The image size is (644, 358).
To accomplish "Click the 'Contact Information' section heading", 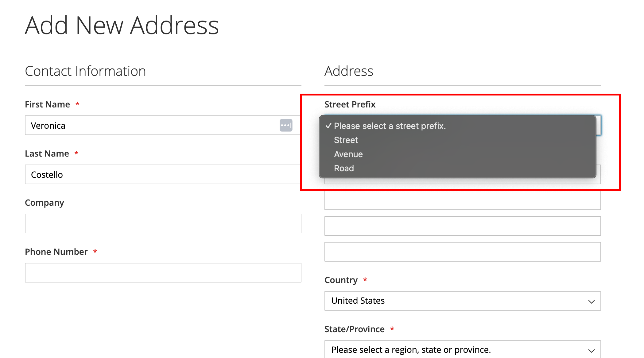I will click(x=85, y=71).
